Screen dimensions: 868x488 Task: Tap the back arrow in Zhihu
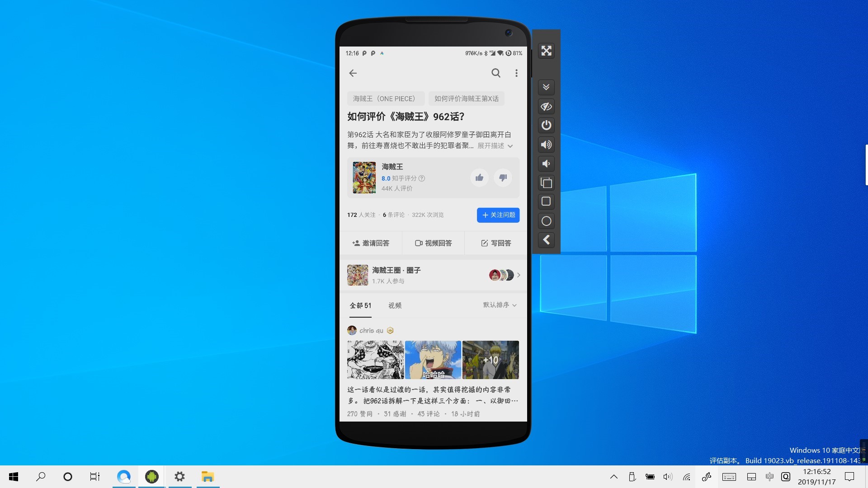pos(353,73)
